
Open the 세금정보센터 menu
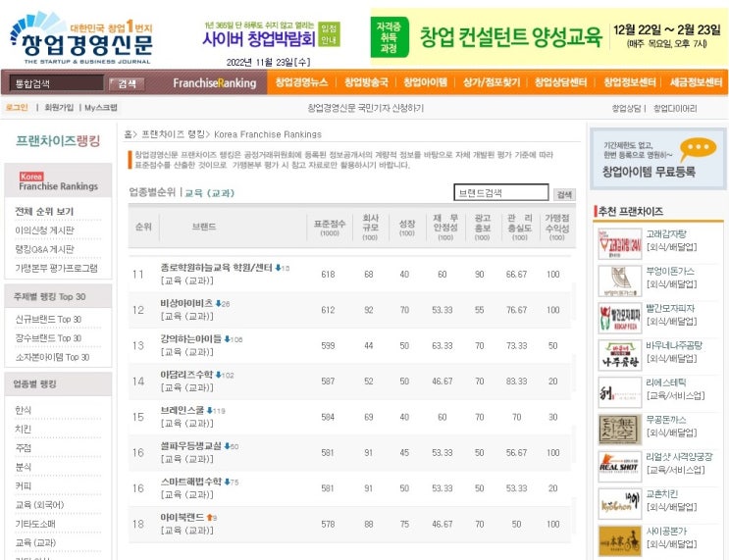[696, 82]
